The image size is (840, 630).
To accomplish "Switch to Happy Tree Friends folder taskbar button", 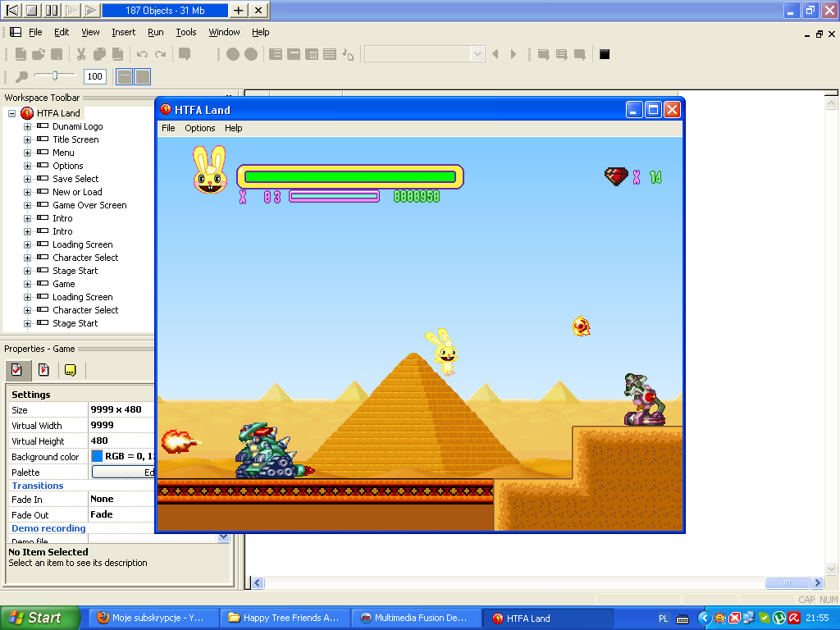I will tap(285, 618).
